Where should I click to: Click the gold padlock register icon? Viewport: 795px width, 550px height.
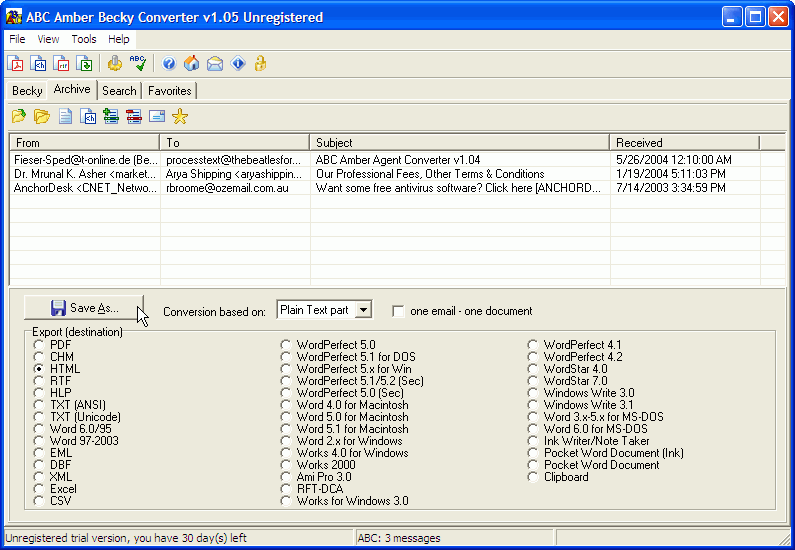click(x=261, y=63)
